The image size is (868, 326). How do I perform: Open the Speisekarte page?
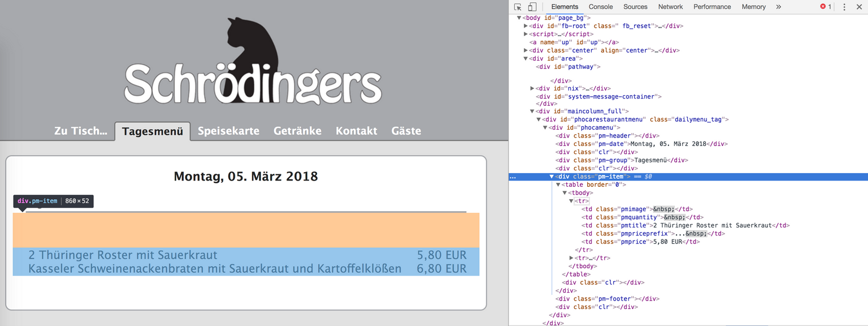click(228, 131)
